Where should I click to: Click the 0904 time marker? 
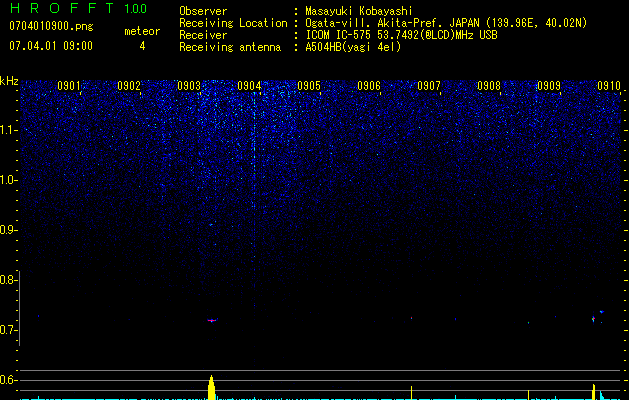coord(249,86)
